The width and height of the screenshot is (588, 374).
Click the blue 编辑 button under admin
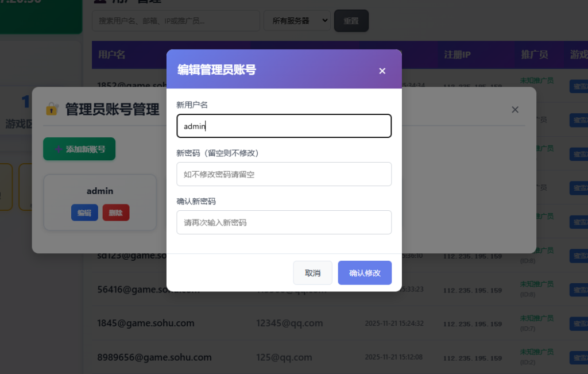[x=84, y=213]
